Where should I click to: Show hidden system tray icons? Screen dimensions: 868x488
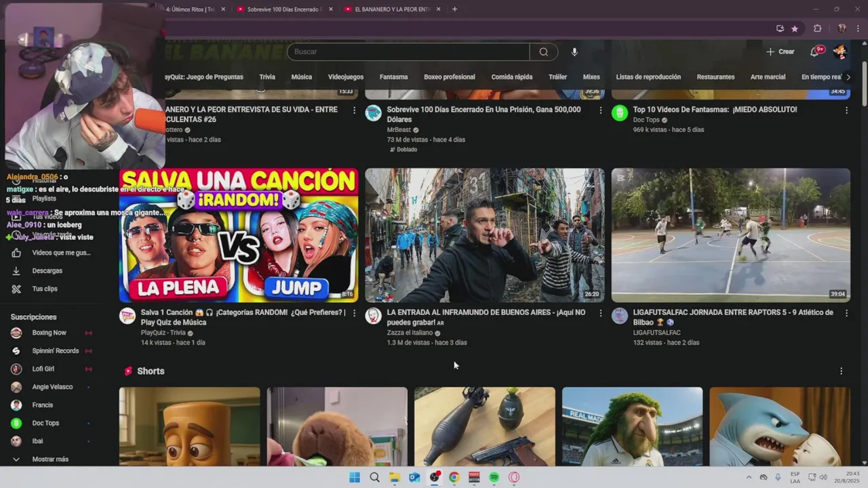(x=749, y=477)
